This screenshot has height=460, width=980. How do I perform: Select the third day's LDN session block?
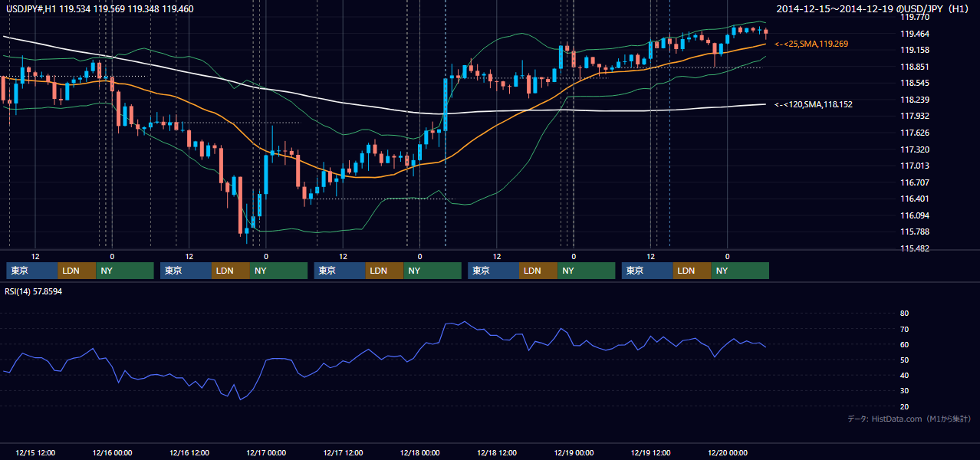386,271
